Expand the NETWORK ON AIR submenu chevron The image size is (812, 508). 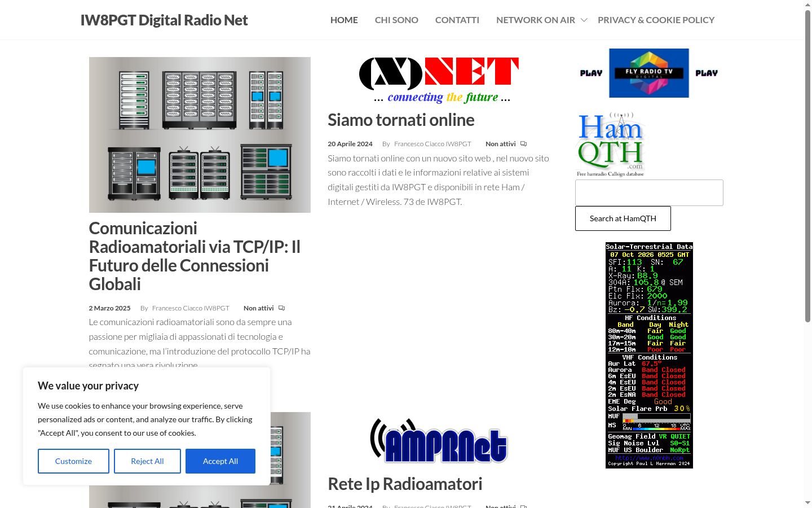(584, 20)
